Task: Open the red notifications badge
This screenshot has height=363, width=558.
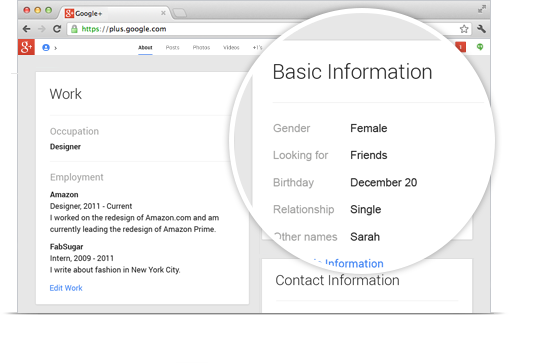Action: (460, 47)
